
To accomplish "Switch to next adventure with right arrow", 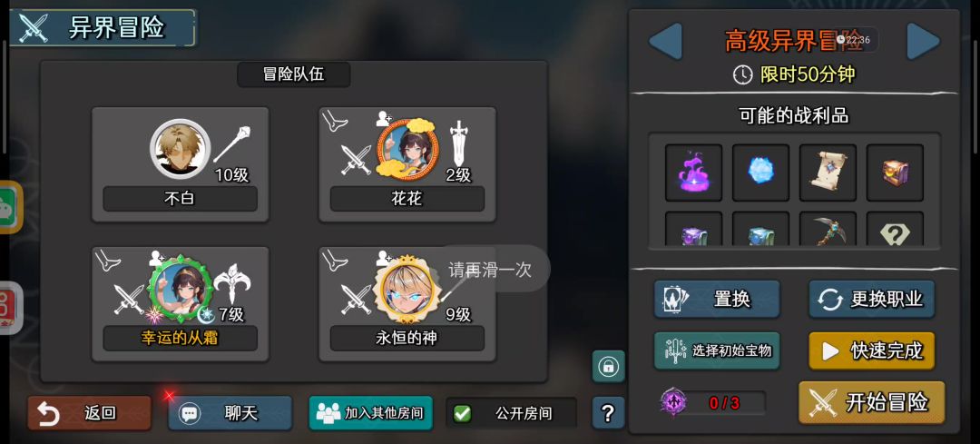I will point(923,41).
